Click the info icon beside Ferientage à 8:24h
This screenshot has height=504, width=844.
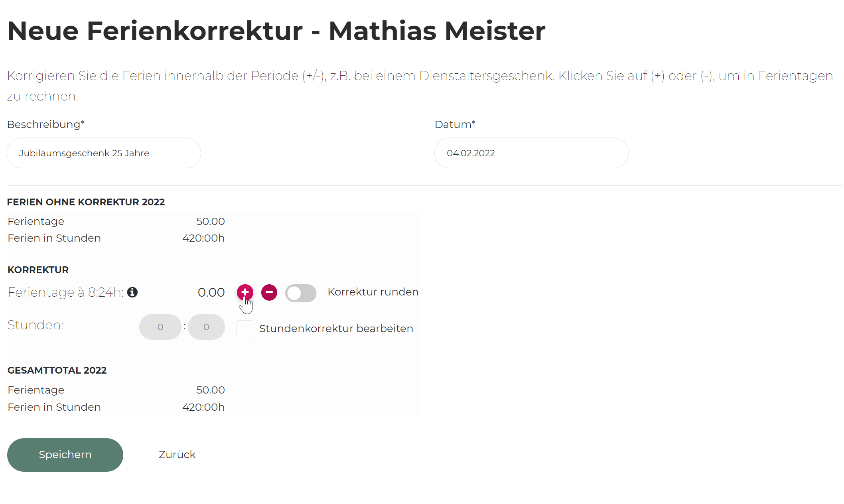pos(132,292)
